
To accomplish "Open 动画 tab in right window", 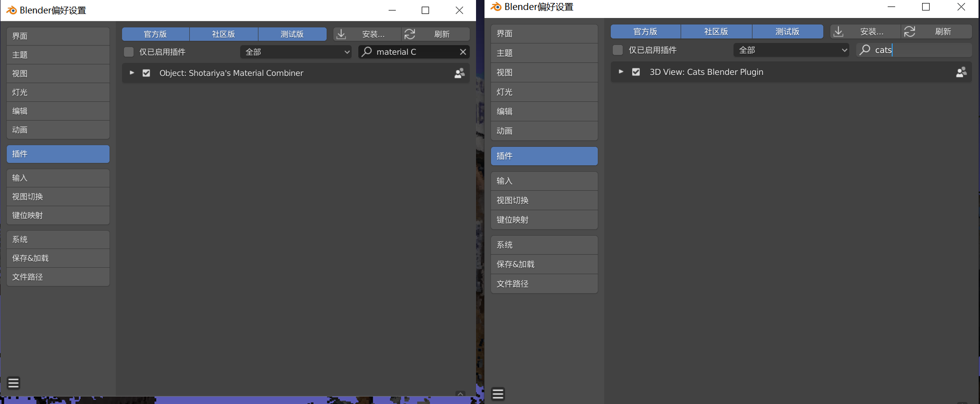I will [x=544, y=131].
